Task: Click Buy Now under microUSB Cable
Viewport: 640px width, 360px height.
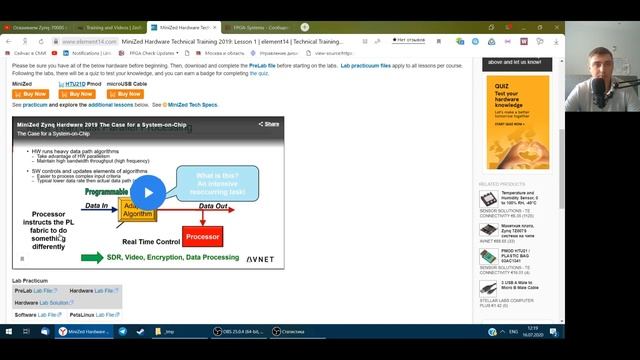Action: point(125,94)
